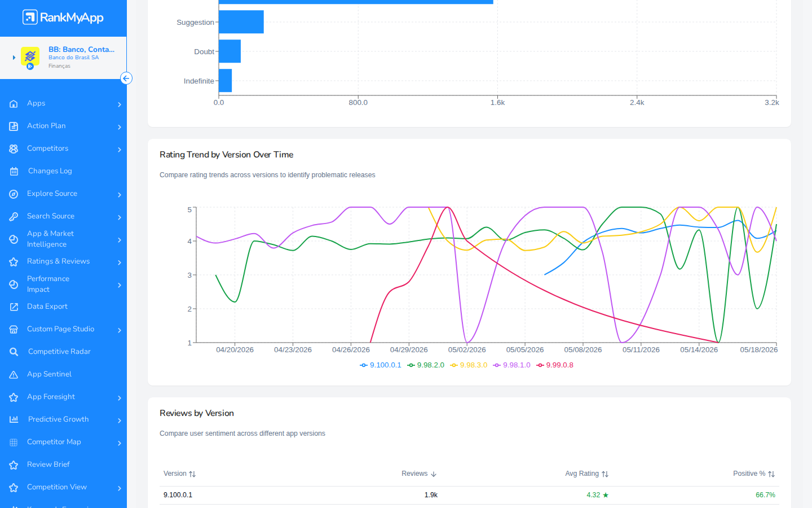Screen dimensions: 812x508
Task: Click the Performance Impact icon
Action: 14,284
